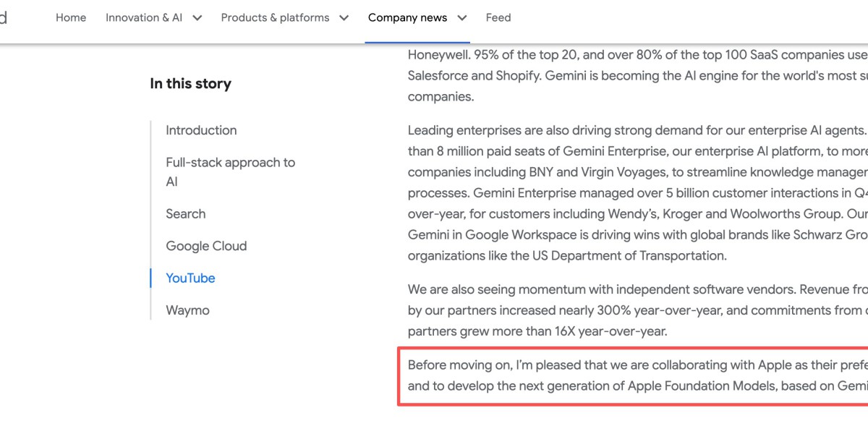Image resolution: width=868 pixels, height=434 pixels.
Task: Open the Company news dropdown arrow
Action: coord(461,18)
